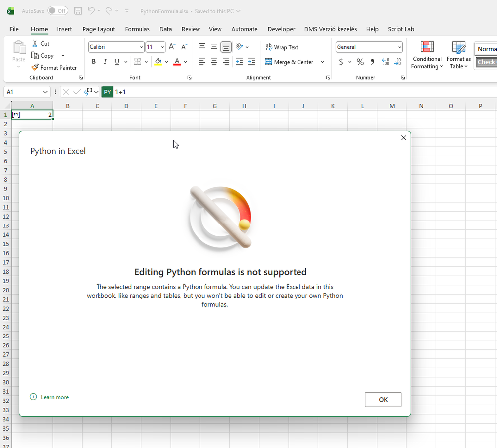The height and width of the screenshot is (448, 497).
Task: Toggle the AutoSave switch
Action: (x=58, y=11)
